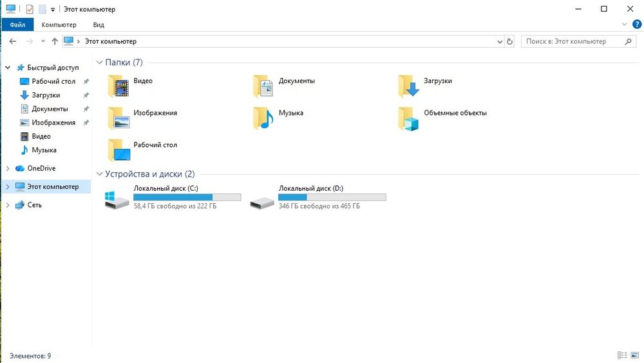The image size is (644, 363).
Task: Expand the OneDrive tree node
Action: coord(8,168)
